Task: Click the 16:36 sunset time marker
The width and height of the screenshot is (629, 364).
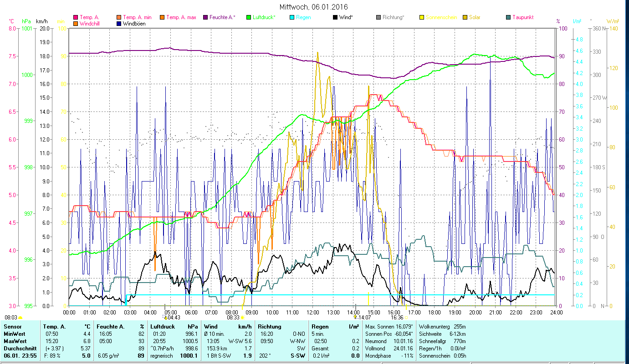Action: click(397, 318)
